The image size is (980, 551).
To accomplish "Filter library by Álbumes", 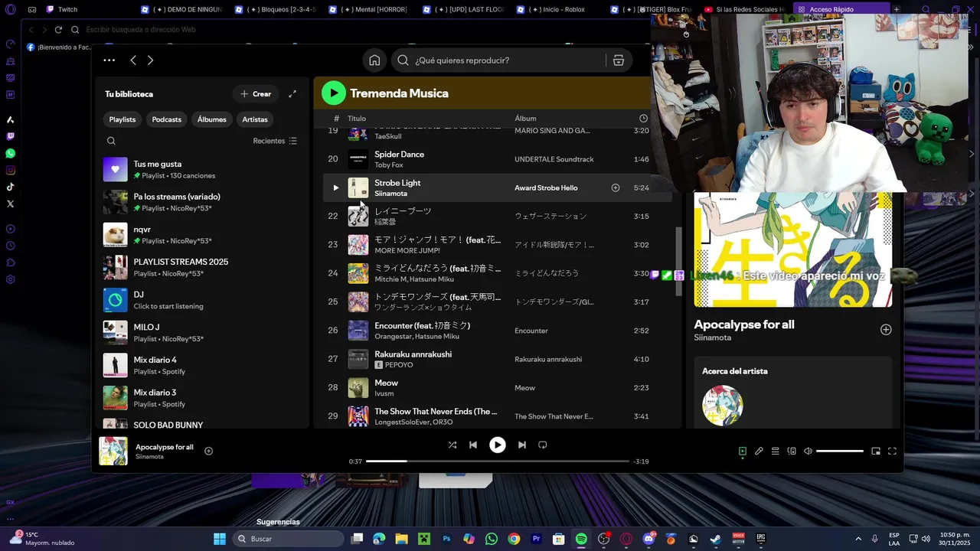I will (x=212, y=119).
